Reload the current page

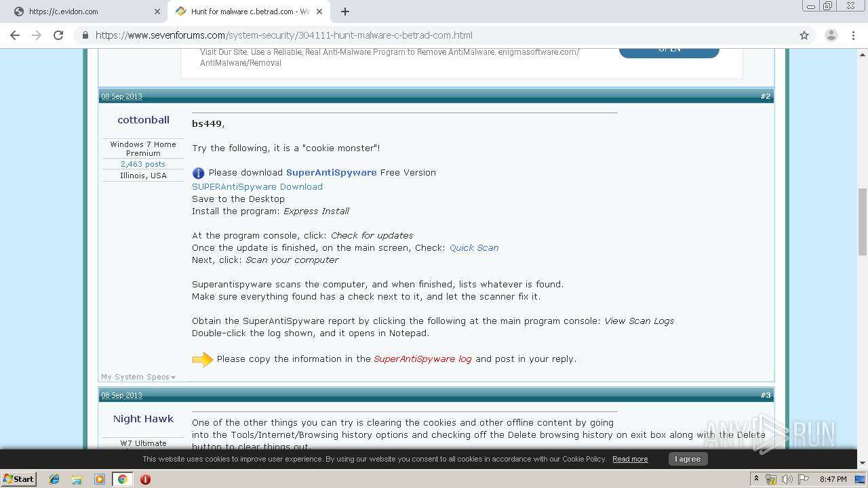pos(58,35)
